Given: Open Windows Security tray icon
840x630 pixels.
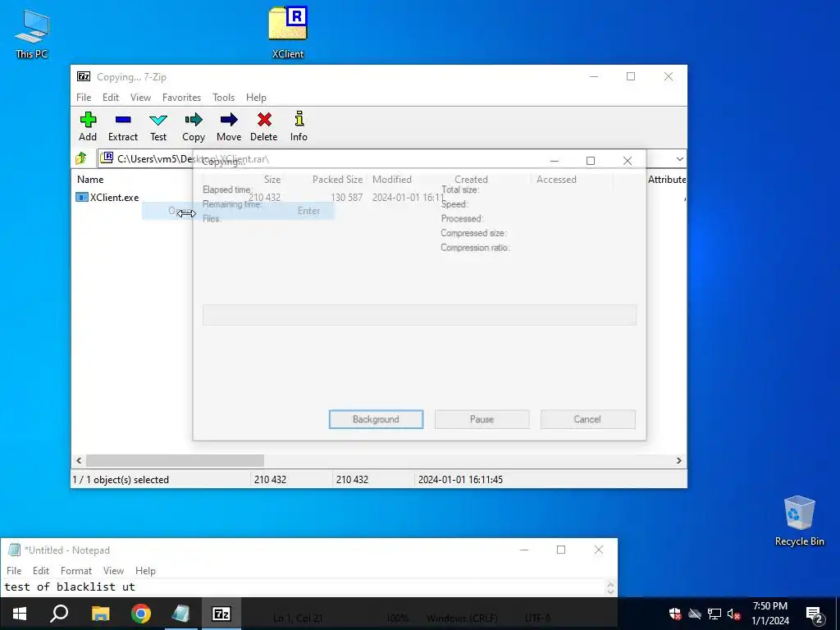Looking at the screenshot, I should pos(675,614).
